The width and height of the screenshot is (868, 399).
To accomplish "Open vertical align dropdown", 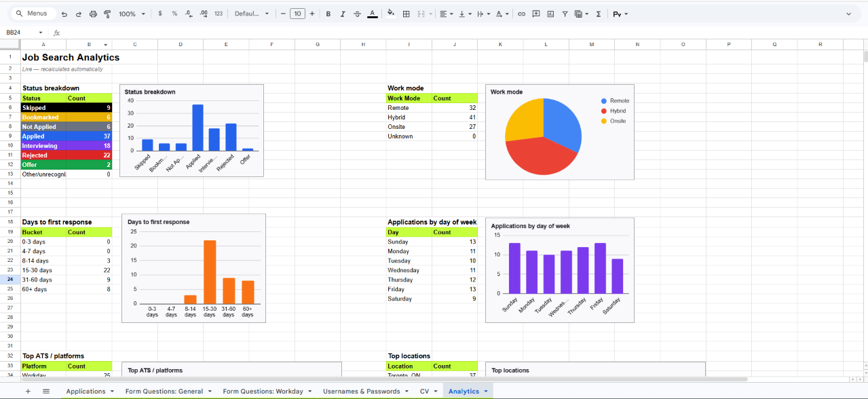I will [465, 14].
